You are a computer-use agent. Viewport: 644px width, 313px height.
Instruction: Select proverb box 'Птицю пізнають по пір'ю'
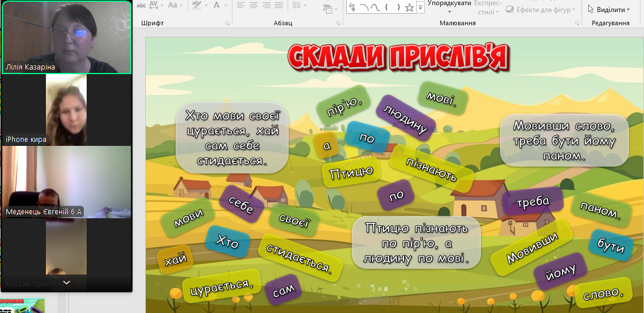[x=416, y=242]
